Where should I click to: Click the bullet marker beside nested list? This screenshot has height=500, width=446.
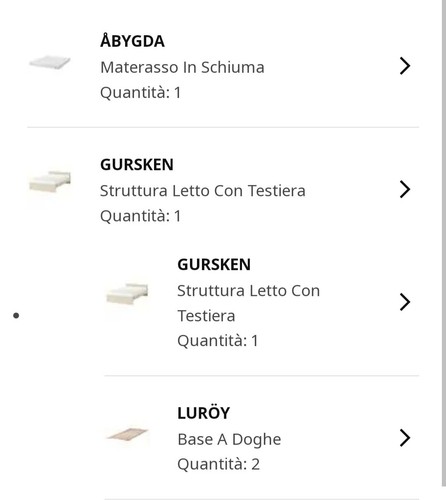click(16, 315)
